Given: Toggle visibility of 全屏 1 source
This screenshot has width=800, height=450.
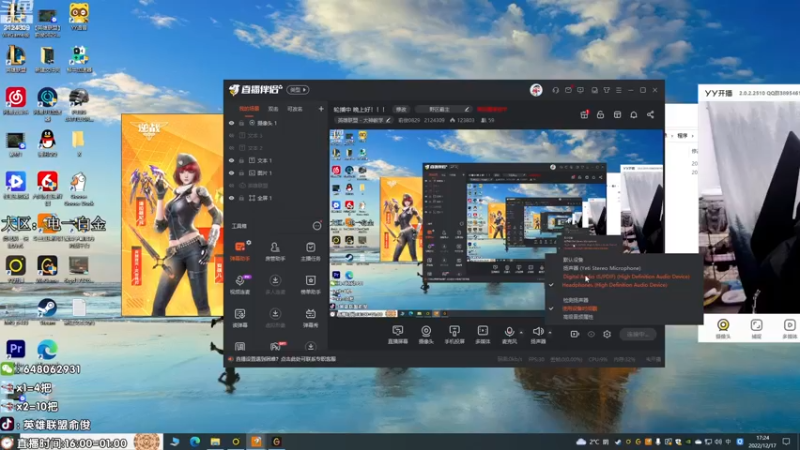Looking at the screenshot, I should click(232, 198).
